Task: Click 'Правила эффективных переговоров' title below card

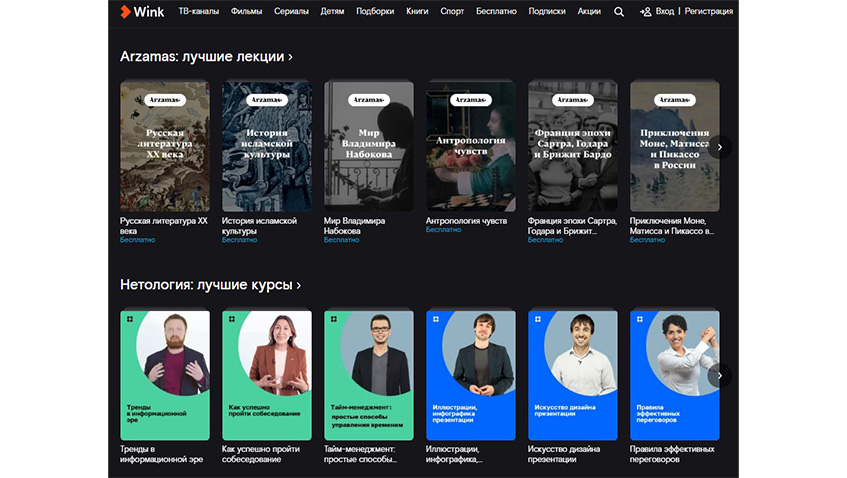Action: [x=672, y=454]
